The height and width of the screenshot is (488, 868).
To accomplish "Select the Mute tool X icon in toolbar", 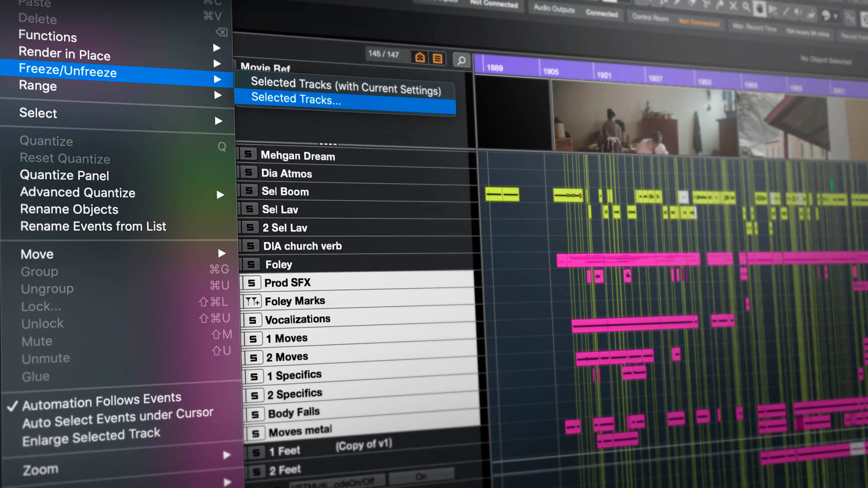I will [x=733, y=6].
